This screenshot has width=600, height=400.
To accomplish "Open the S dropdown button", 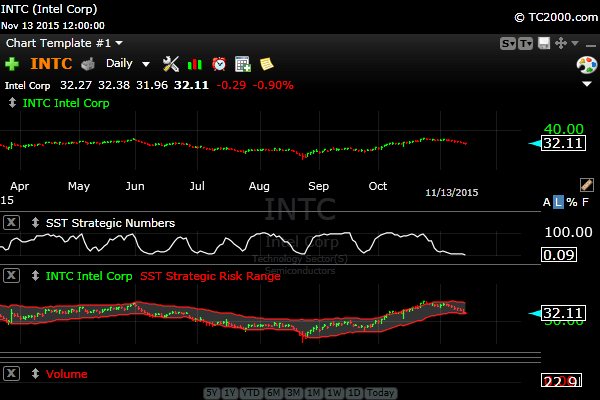I will coord(507,44).
